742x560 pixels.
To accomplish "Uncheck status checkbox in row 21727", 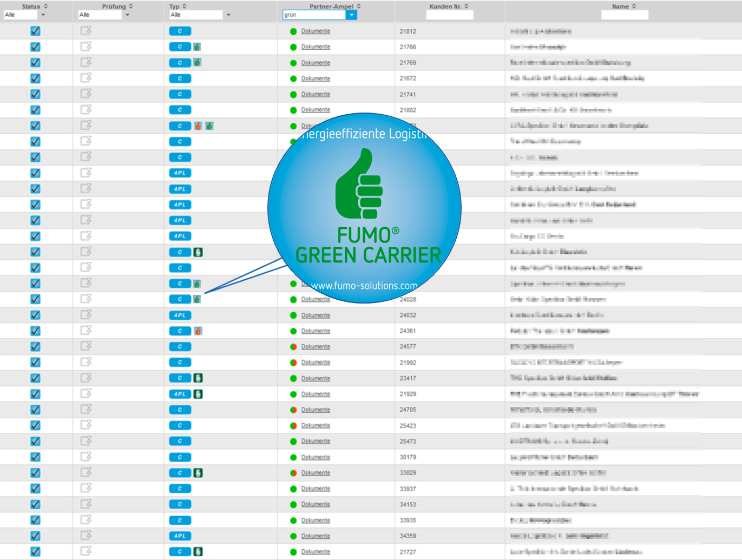I will click(x=35, y=552).
